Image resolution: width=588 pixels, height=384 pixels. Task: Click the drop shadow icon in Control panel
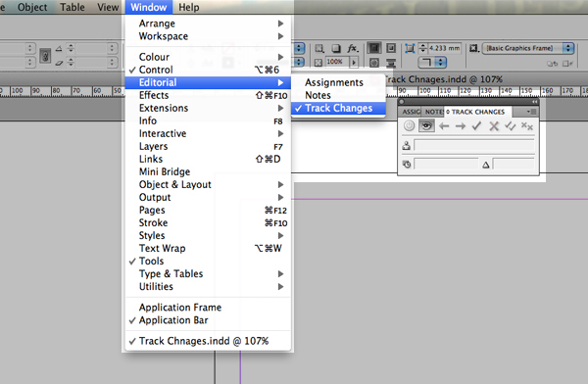(x=336, y=48)
